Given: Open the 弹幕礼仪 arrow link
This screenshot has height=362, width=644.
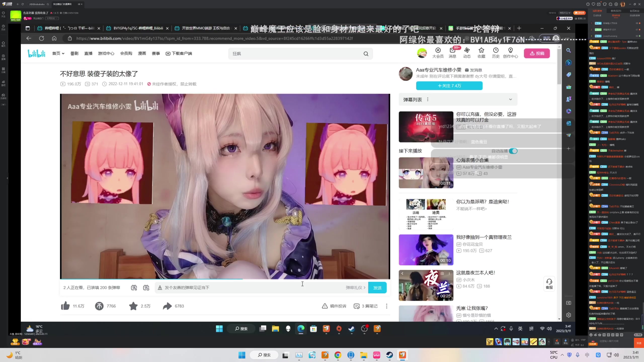Looking at the screenshot, I should [x=355, y=288].
